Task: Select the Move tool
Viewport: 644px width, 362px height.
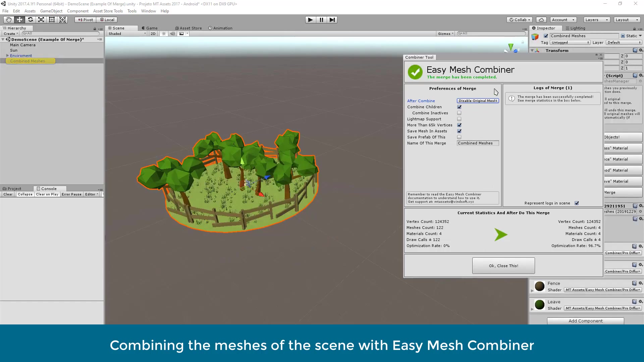Action: [x=19, y=20]
